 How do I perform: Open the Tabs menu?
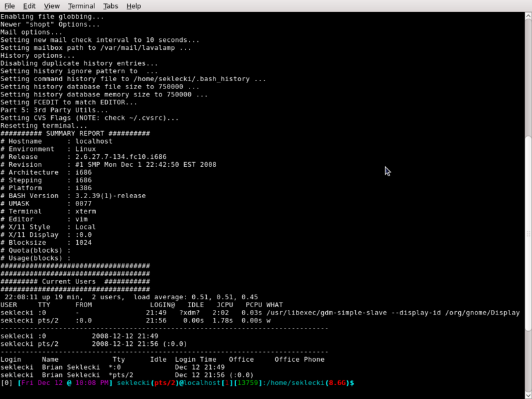110,6
